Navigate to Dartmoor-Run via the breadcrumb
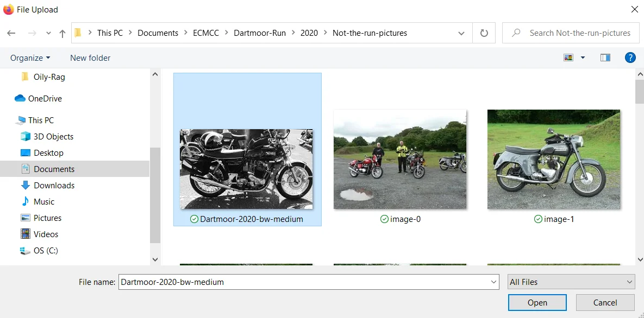Image resolution: width=644 pixels, height=318 pixels. click(260, 33)
